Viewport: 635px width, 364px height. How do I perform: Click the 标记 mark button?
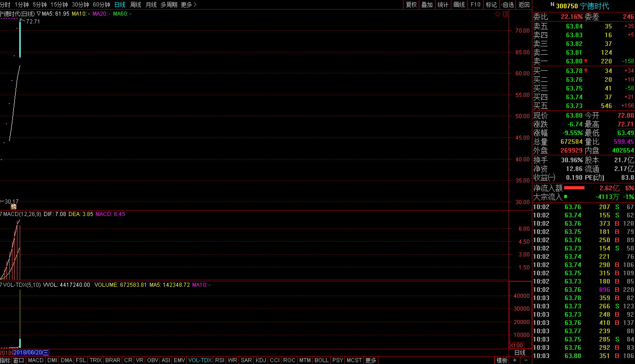(x=491, y=5)
